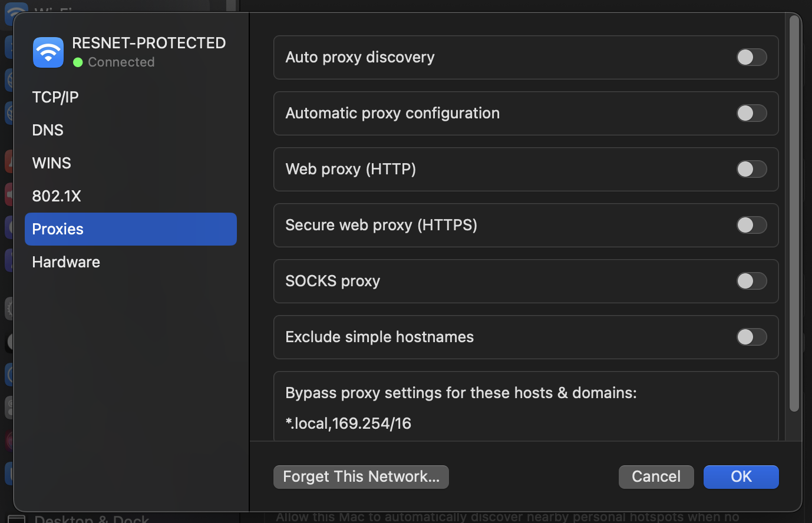
Task: Enable the SOCKS proxy option
Action: [x=751, y=281]
